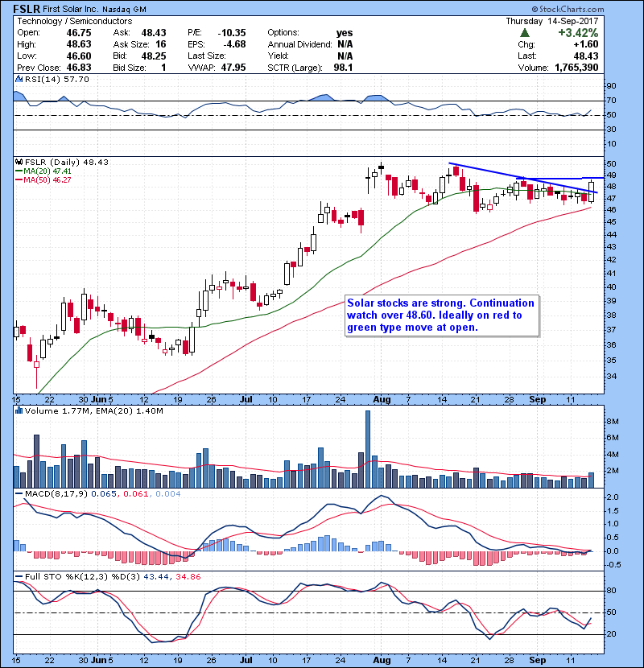The image size is (644, 668).
Task: Click the Options value yes
Action: (x=345, y=33)
